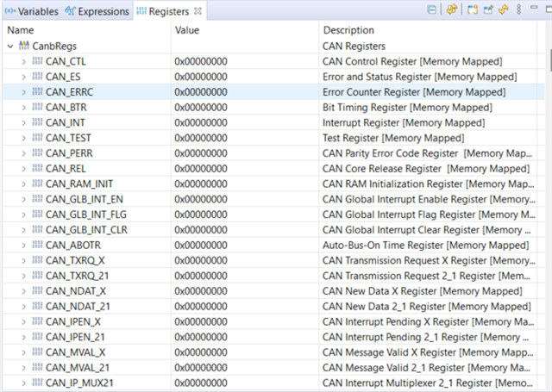
Task: Click the Collapse All toolbar icon
Action: coord(432,11)
